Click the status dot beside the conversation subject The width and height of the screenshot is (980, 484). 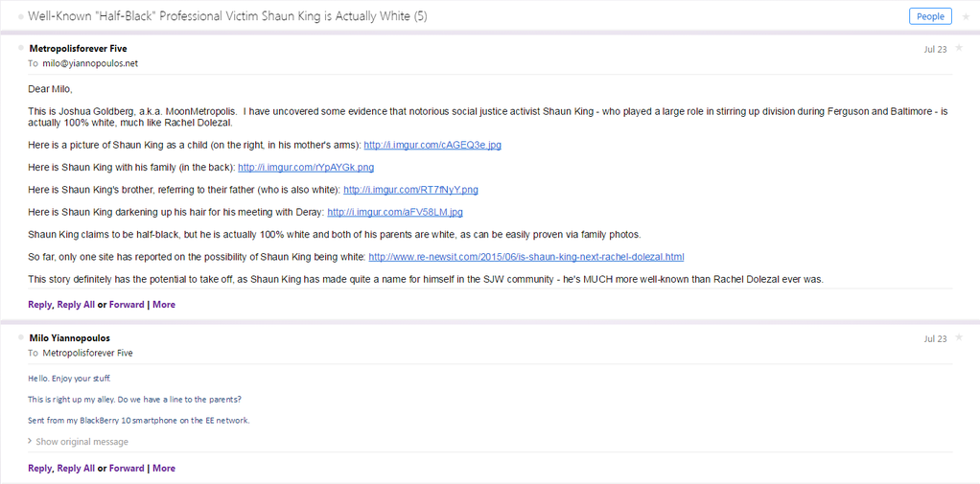point(21,17)
